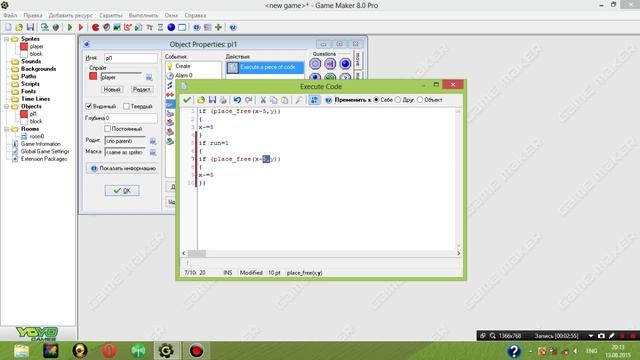Image resolution: width=640 pixels, height=360 pixels.
Task: Create a room with the white rectangle icon
Action: [x=182, y=27]
